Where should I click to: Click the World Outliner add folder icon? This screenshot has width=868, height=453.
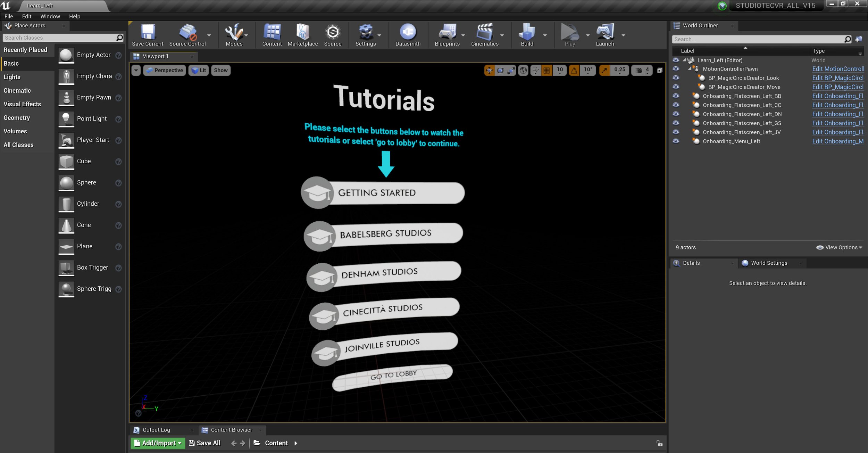(859, 39)
